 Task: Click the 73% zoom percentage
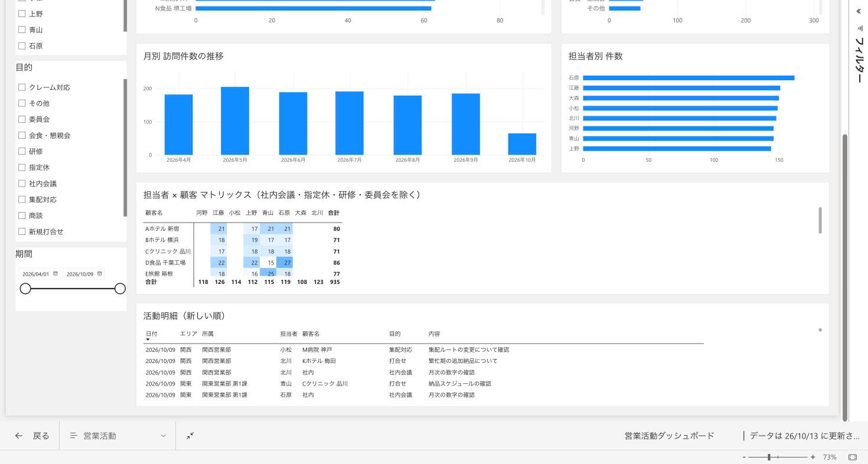[830, 457]
